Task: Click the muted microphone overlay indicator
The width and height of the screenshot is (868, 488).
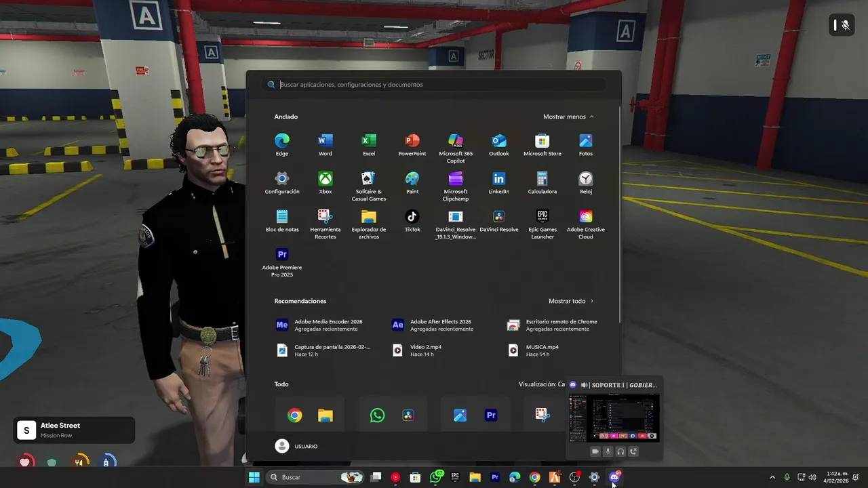Action: (842, 25)
